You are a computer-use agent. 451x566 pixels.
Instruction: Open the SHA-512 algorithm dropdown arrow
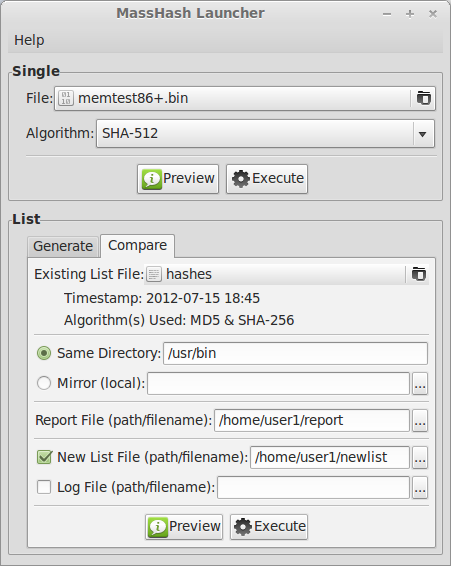[x=422, y=134]
